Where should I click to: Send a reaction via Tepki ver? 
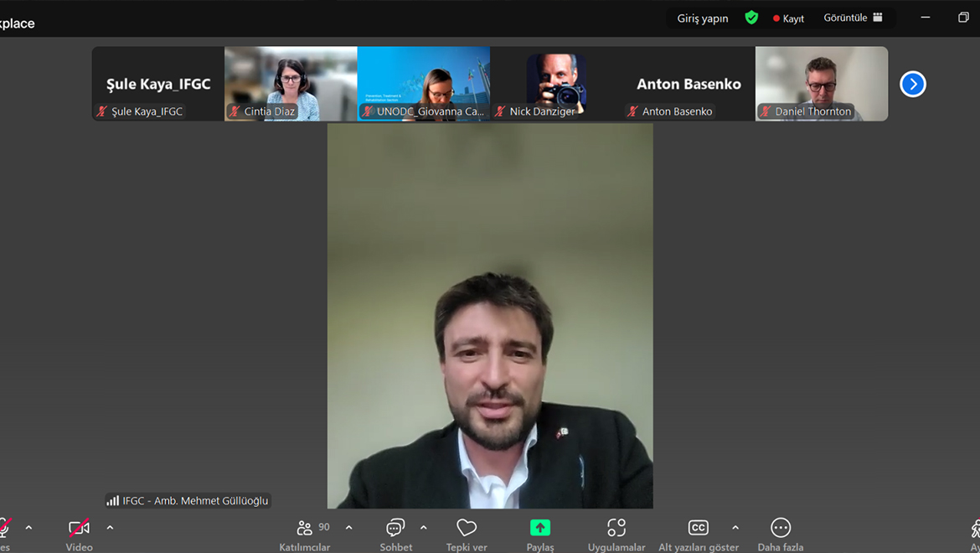point(467,534)
